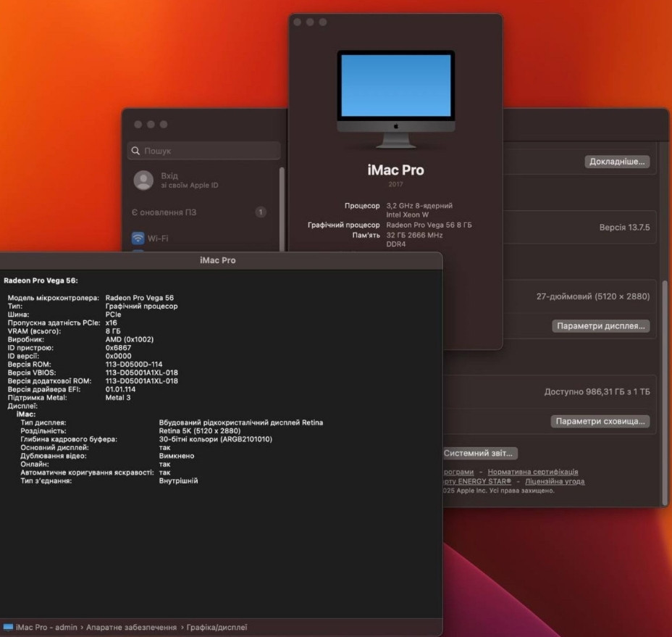
Task: Open Параметри дисплея... button
Action: click(x=600, y=326)
